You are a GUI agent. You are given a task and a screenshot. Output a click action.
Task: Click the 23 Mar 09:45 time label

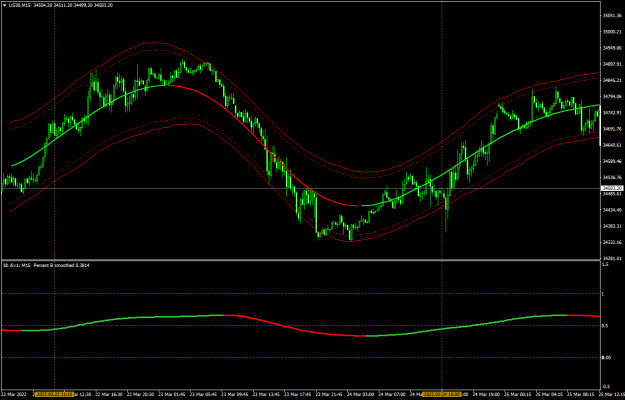(236, 394)
